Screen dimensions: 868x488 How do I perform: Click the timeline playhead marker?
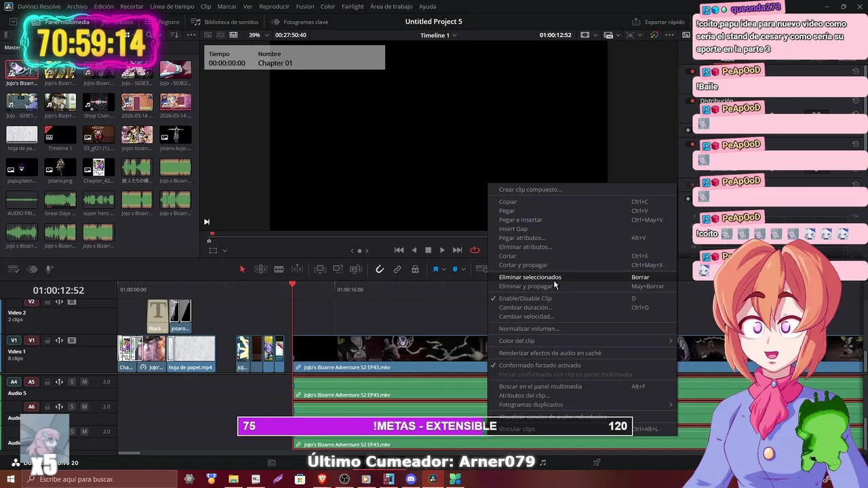pos(292,283)
